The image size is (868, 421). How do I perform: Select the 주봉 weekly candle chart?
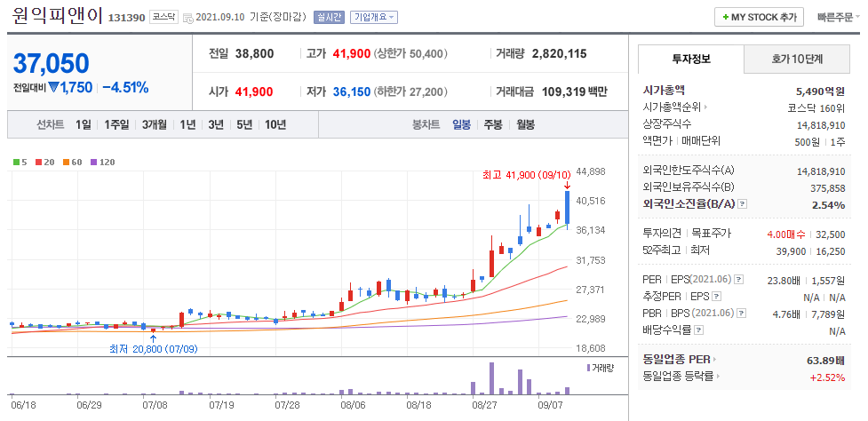click(493, 124)
